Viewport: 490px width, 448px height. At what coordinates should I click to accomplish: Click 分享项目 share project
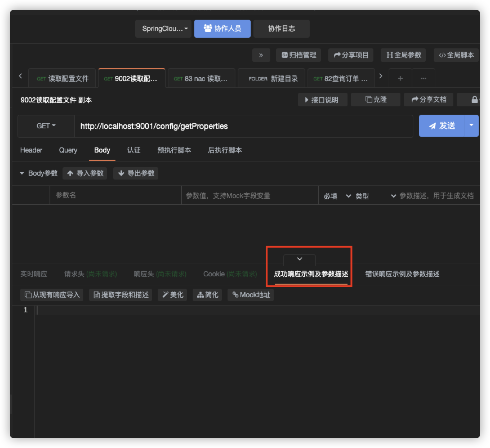pos(351,55)
